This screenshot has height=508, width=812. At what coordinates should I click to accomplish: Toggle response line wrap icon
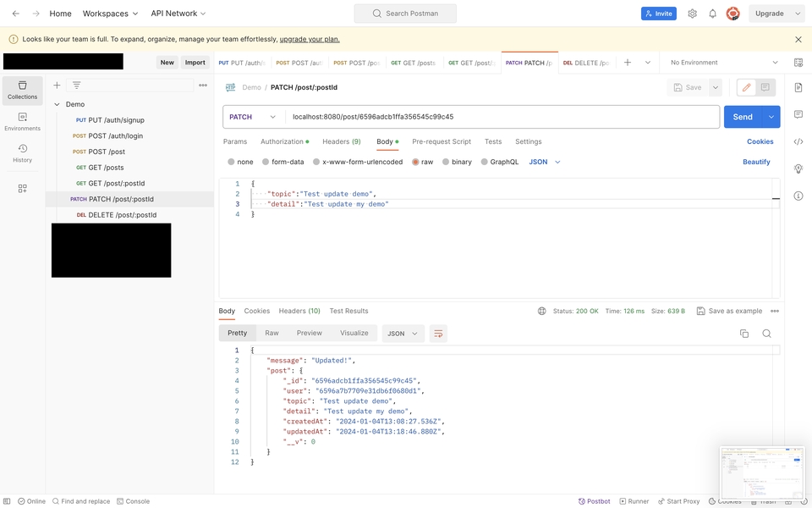[x=438, y=334]
